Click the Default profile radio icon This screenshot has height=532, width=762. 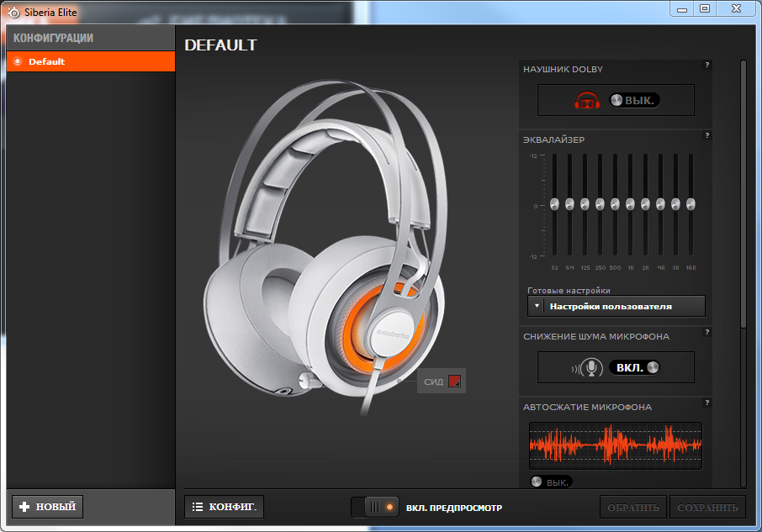[18, 61]
